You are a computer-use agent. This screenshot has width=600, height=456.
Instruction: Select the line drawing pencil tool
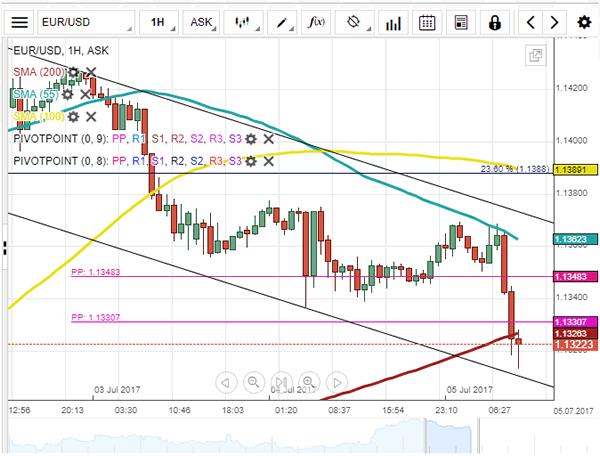(x=282, y=23)
